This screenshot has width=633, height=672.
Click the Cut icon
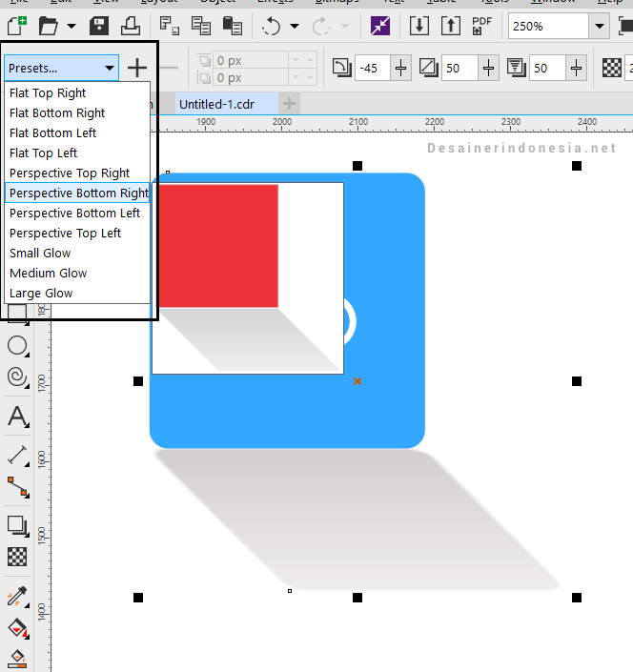[170, 26]
